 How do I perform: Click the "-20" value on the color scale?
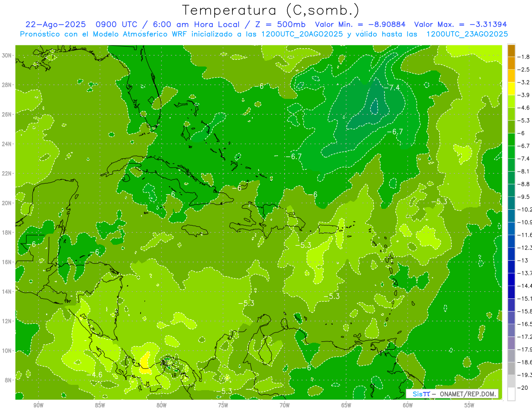pos(524,388)
